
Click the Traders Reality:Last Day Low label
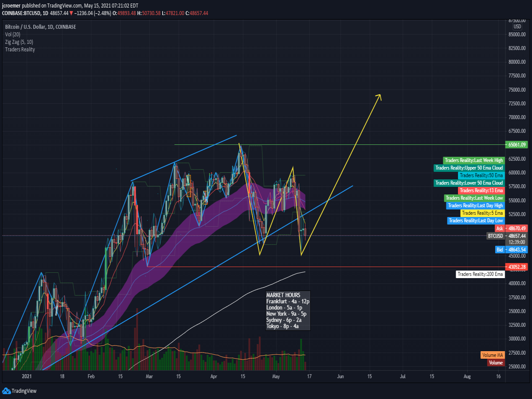point(476,221)
